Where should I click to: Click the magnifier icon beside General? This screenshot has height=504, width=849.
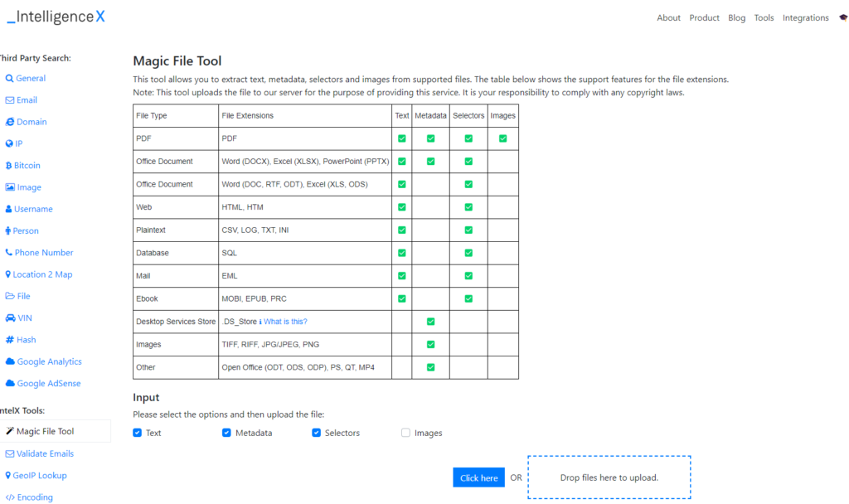pos(9,79)
